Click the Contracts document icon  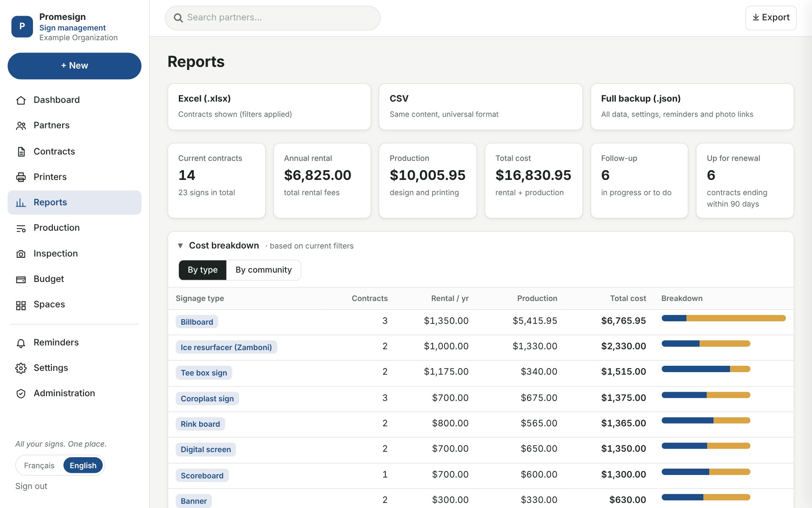pos(21,152)
